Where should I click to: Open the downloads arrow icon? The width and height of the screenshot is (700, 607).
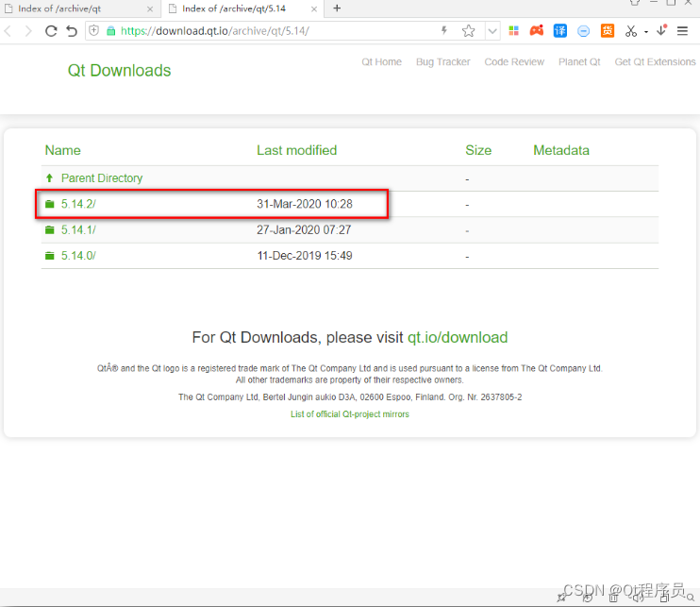(661, 30)
